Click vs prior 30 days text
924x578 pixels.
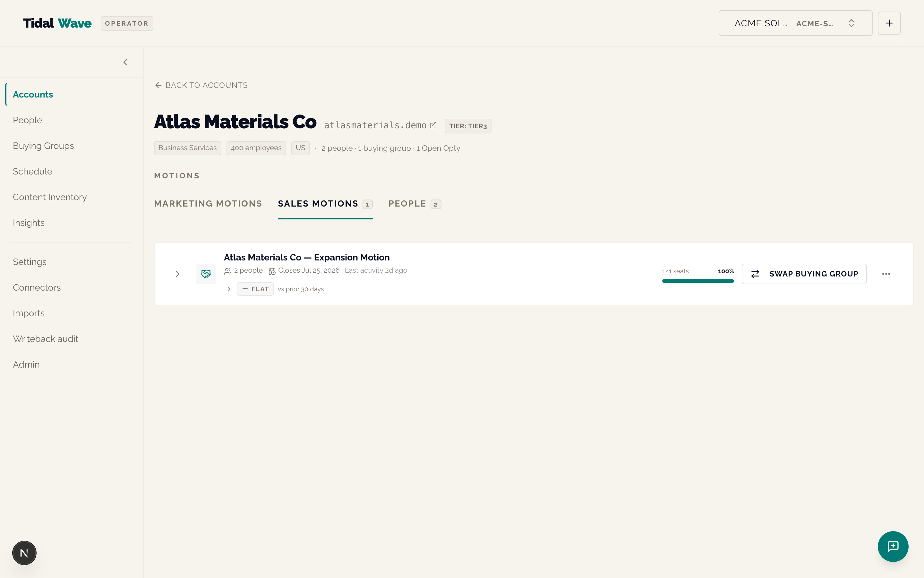tap(301, 289)
